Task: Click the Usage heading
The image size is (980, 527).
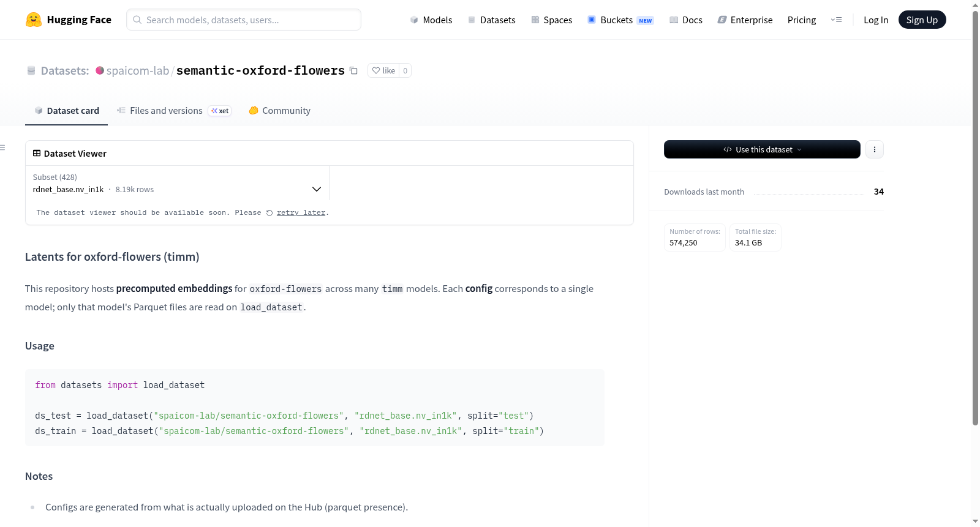Action: tap(40, 346)
